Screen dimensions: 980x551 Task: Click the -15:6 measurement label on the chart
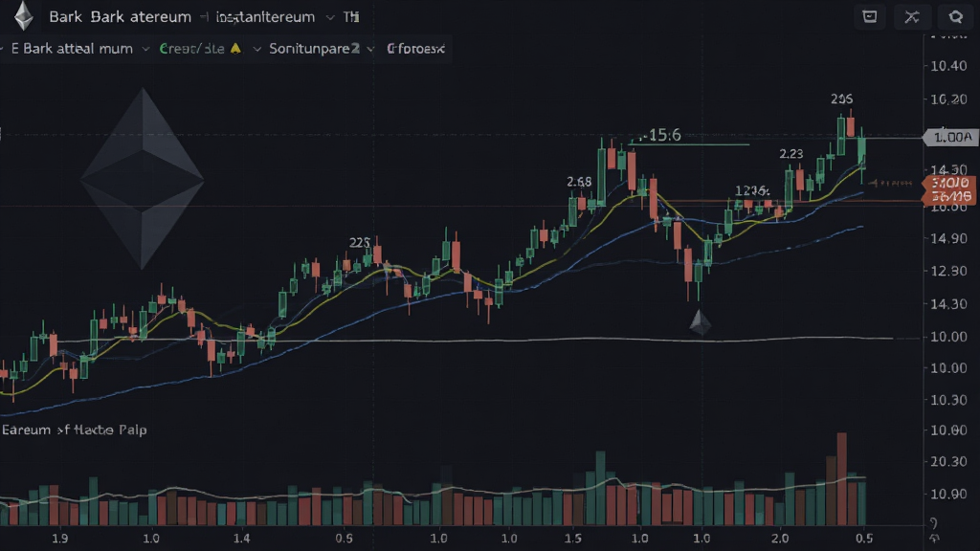click(x=660, y=135)
